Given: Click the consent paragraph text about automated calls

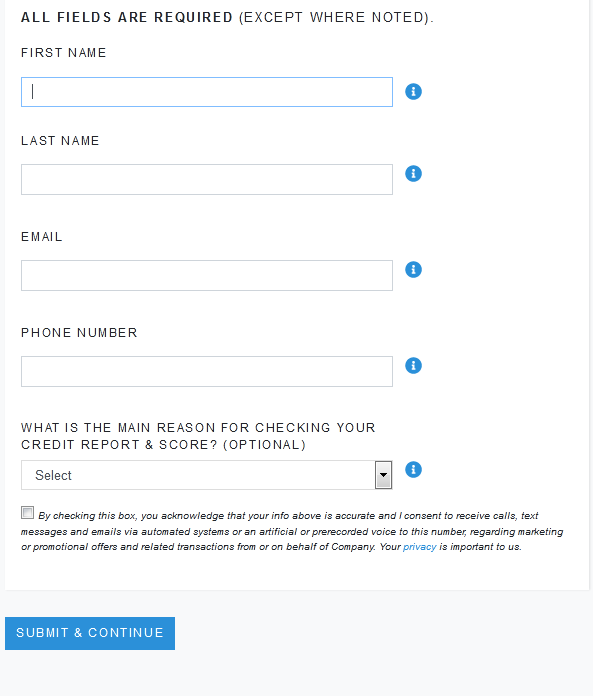Looking at the screenshot, I should tap(292, 531).
